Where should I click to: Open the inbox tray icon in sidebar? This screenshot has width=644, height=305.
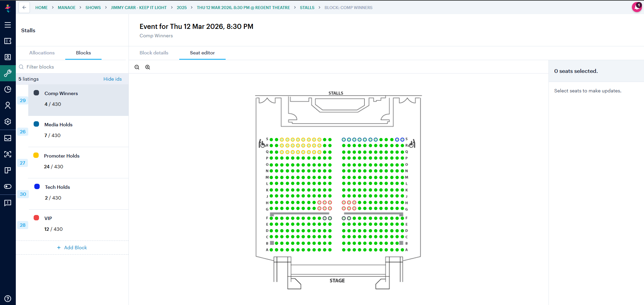point(8,138)
